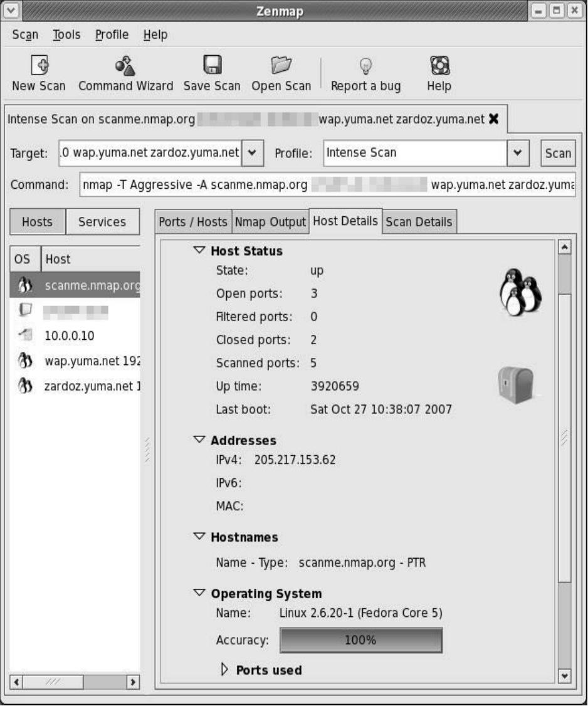Expand the Ports used section
588x706 pixels.
[x=226, y=670]
